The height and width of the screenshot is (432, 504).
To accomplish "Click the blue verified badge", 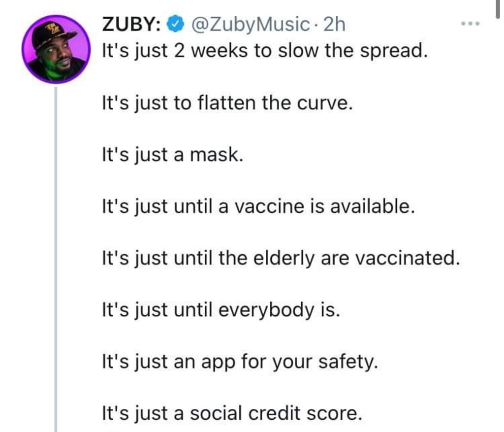I will [x=175, y=24].
